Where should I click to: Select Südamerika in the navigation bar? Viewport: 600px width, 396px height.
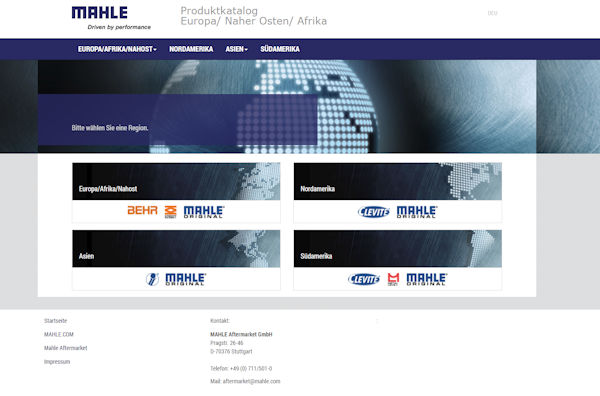[x=280, y=49]
